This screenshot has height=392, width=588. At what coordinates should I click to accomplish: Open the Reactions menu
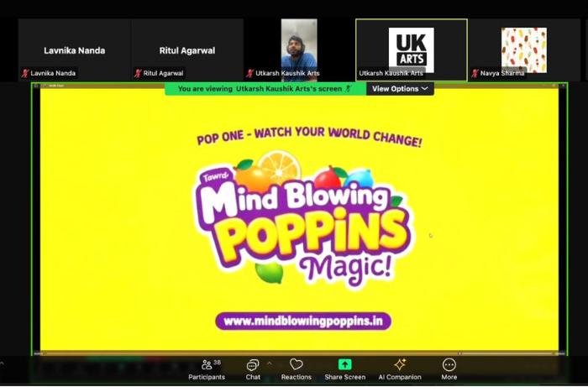click(x=297, y=369)
